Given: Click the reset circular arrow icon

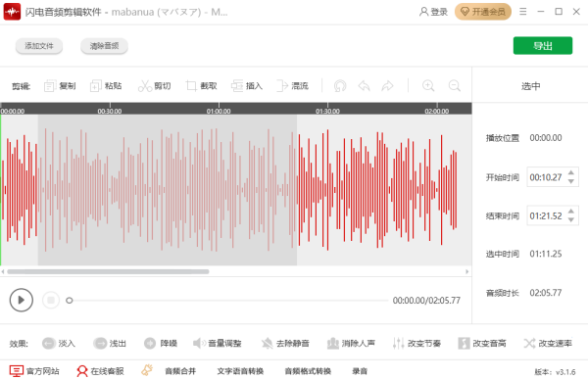Looking at the screenshot, I should coord(340,86).
